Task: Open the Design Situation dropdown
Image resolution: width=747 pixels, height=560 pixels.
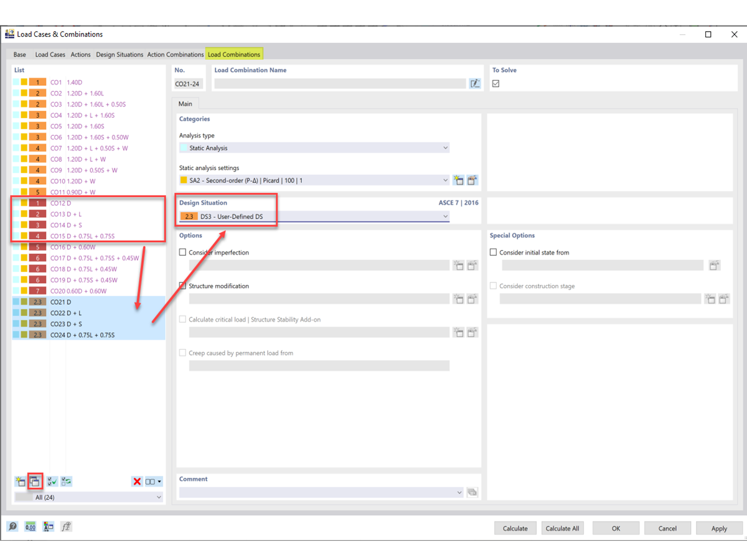Action: click(x=314, y=217)
